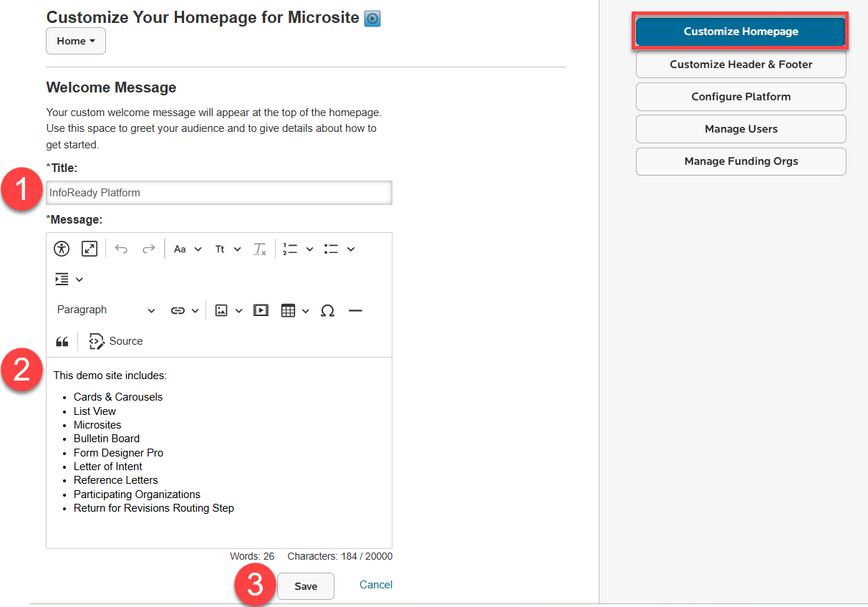Viewport: 868px width, 607px height.
Task: Click the 'Characters: 184 / 20000' counter
Action: [x=339, y=557]
